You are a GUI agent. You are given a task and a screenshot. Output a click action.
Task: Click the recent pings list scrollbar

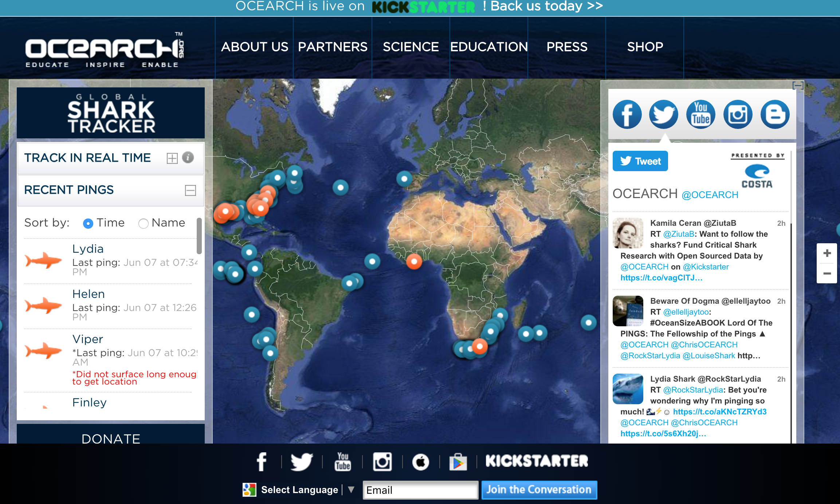pyautogui.click(x=199, y=236)
